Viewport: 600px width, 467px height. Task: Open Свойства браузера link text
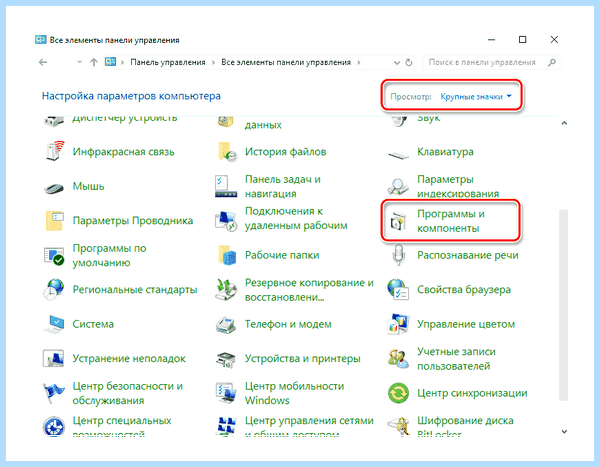(x=464, y=289)
